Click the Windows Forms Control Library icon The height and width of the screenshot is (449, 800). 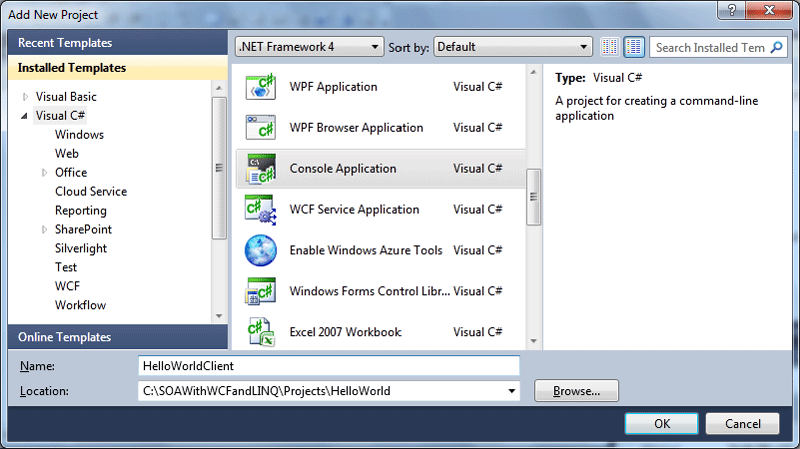[260, 292]
